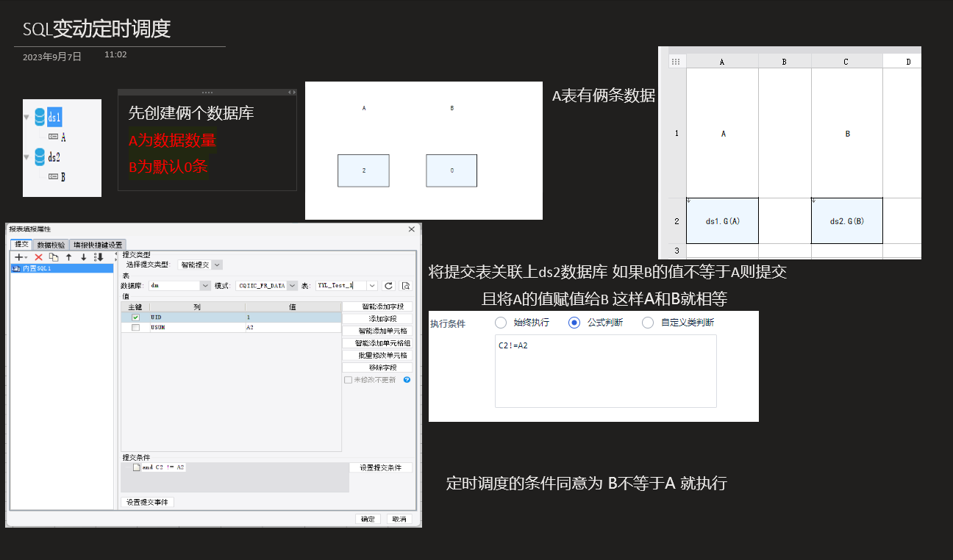Click column header C in the spreadsheet

click(846, 62)
